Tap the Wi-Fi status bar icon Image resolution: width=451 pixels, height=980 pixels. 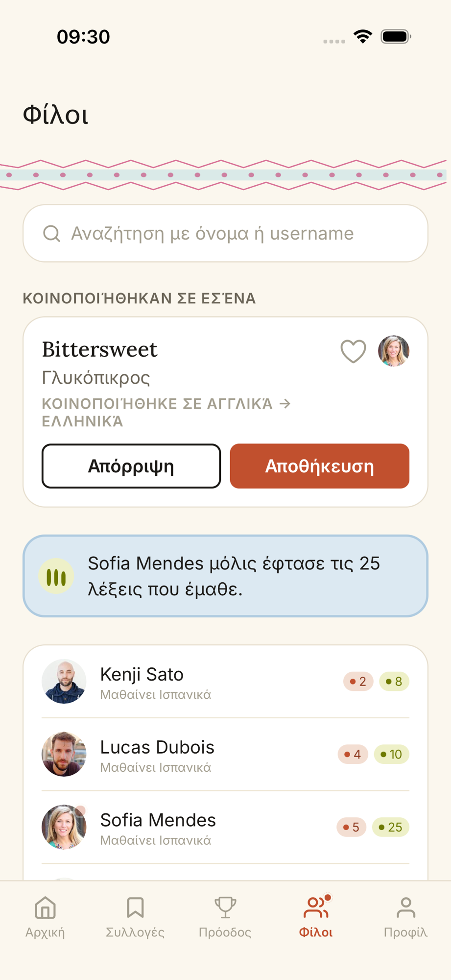363,37
